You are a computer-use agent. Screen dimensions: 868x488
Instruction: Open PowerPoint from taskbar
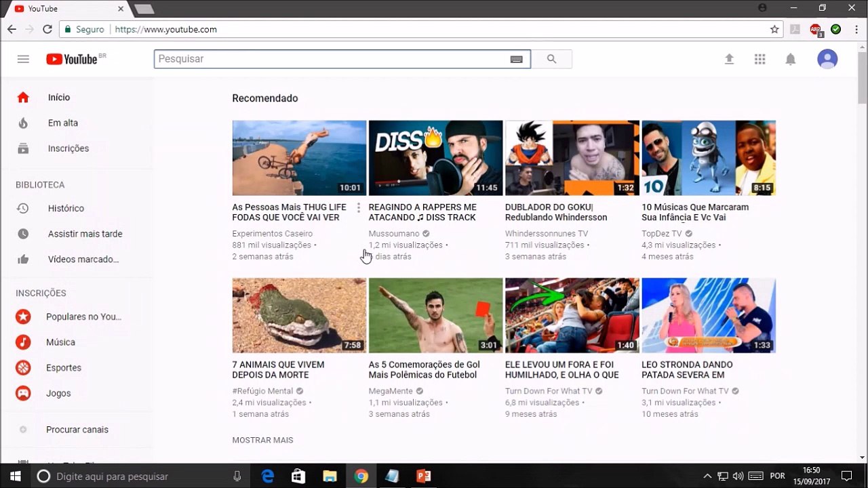click(x=424, y=476)
